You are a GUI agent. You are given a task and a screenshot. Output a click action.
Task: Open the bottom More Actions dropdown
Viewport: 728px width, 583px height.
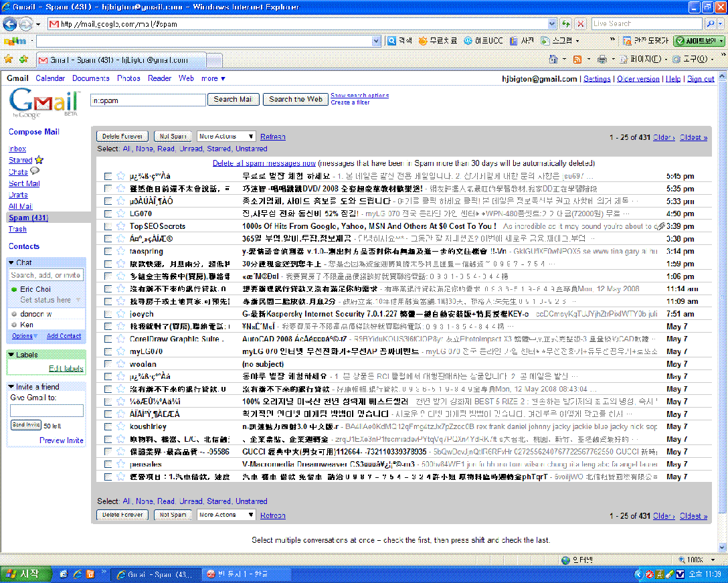(226, 515)
